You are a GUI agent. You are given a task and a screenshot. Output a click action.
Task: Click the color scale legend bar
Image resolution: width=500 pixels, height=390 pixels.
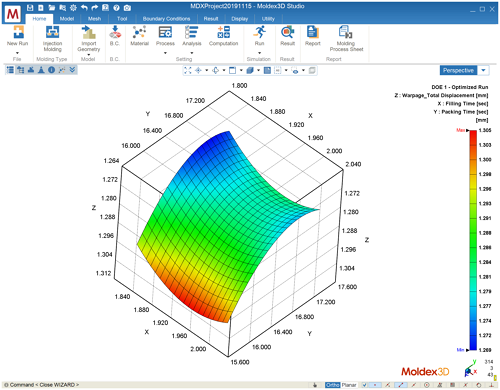(473, 240)
